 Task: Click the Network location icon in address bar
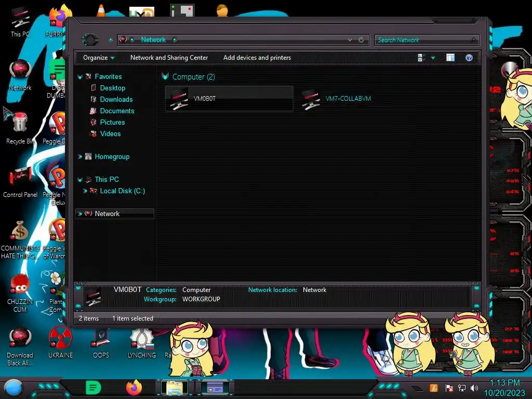pyautogui.click(x=123, y=39)
